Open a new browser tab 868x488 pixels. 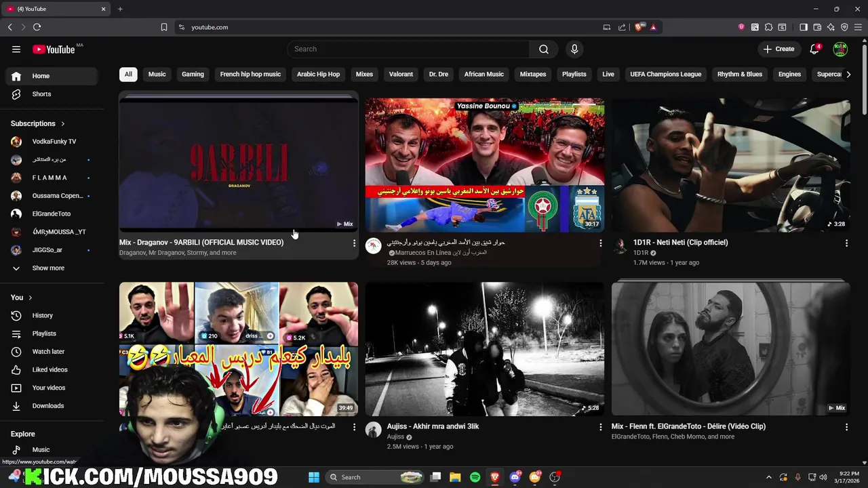click(120, 9)
